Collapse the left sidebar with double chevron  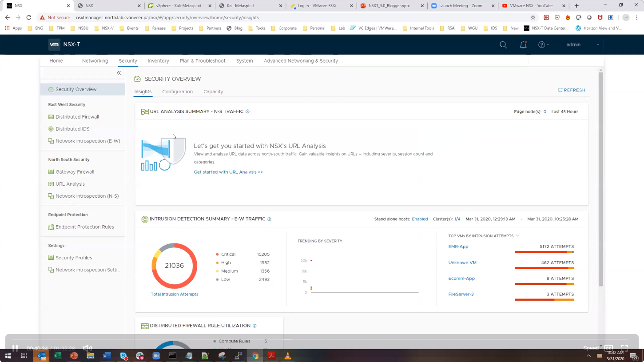(x=119, y=73)
